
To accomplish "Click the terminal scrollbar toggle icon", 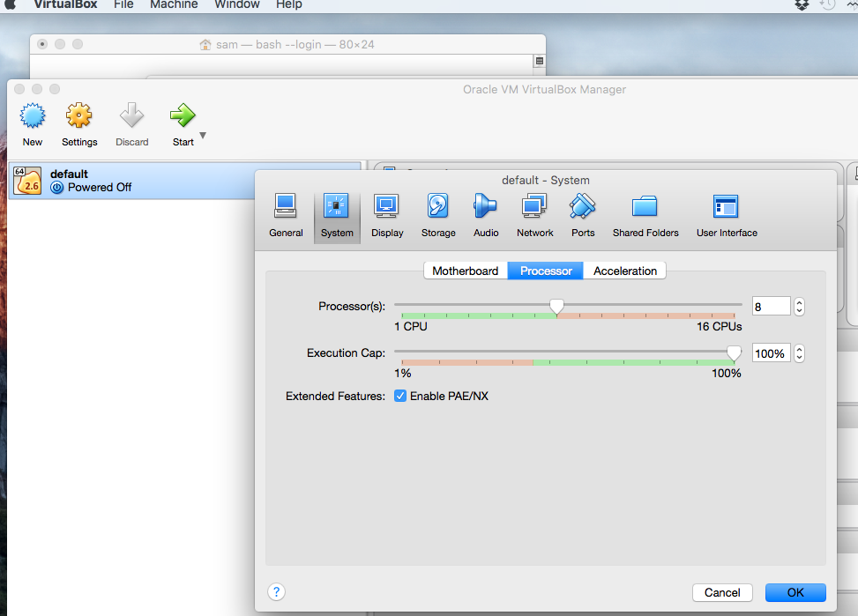I will [540, 61].
